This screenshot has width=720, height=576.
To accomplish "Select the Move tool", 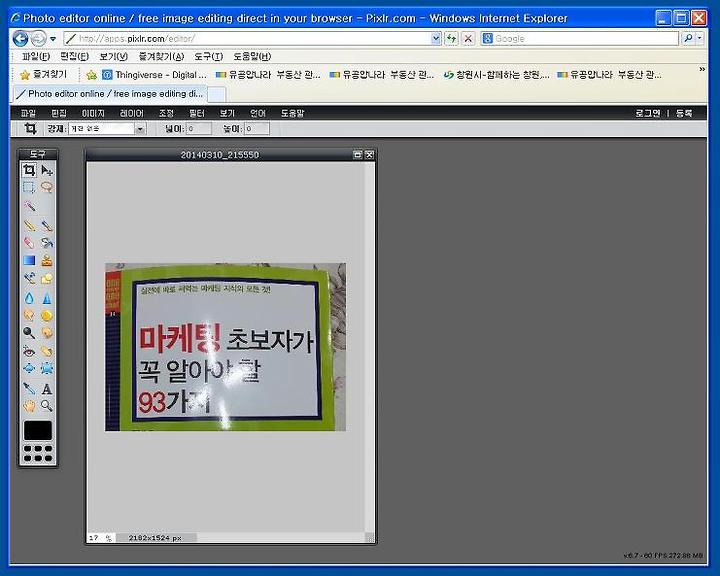I will coord(47,170).
